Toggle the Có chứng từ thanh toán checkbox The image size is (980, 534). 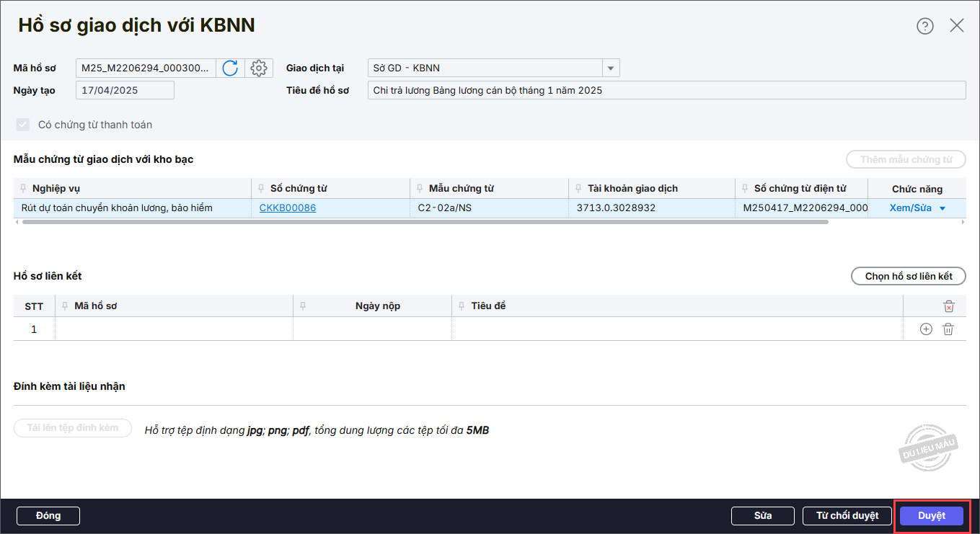point(22,125)
